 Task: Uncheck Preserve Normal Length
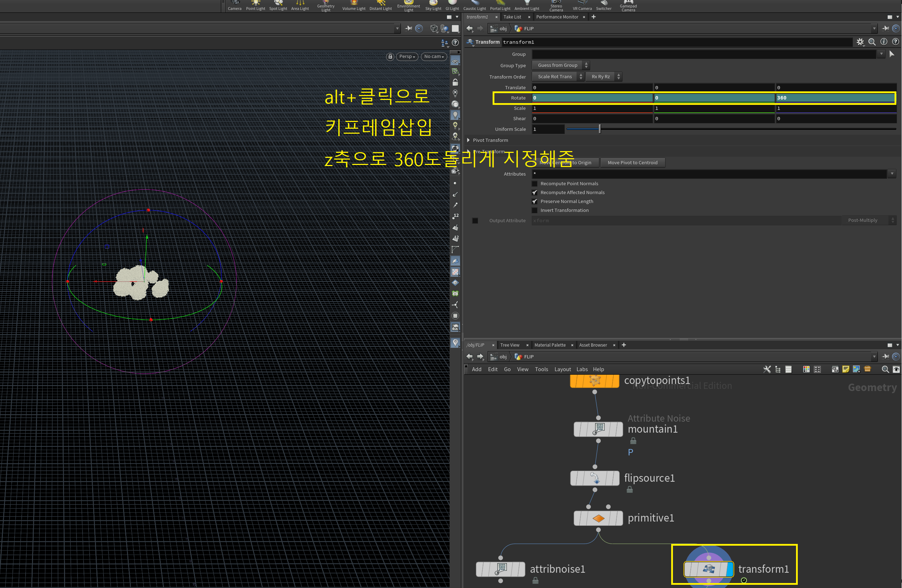point(535,202)
